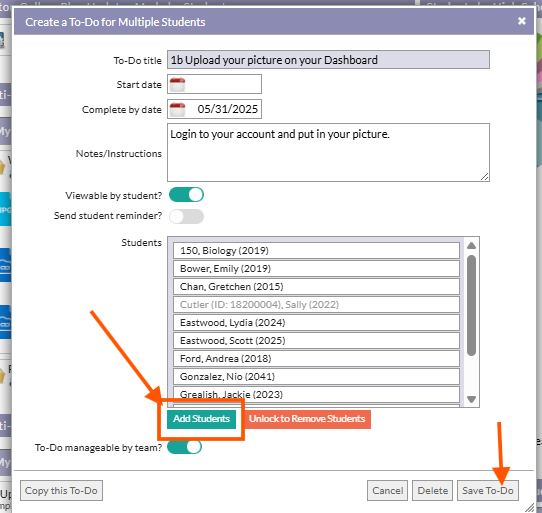The width and height of the screenshot is (542, 513).
Task: Toggle To-Do manageable by team switch
Action: 185,447
